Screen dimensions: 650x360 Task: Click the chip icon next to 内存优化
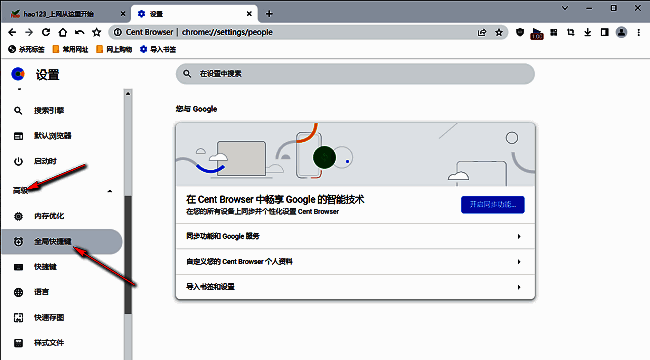click(x=18, y=216)
